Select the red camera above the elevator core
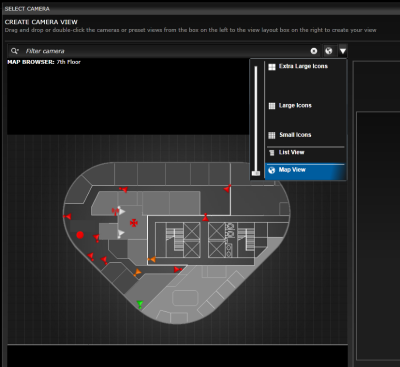The width and height of the screenshot is (400, 367). tap(206, 217)
